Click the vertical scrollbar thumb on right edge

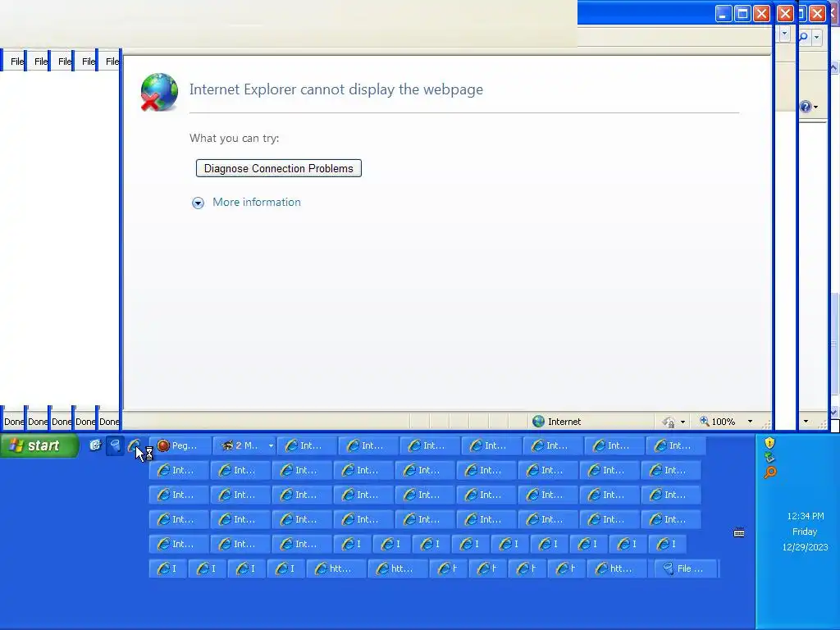pos(835,343)
